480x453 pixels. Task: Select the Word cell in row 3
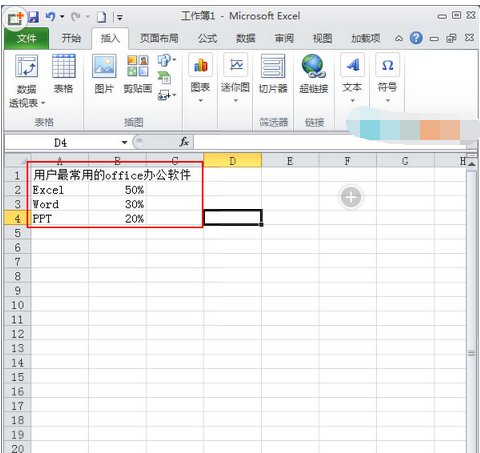pyautogui.click(x=60, y=204)
